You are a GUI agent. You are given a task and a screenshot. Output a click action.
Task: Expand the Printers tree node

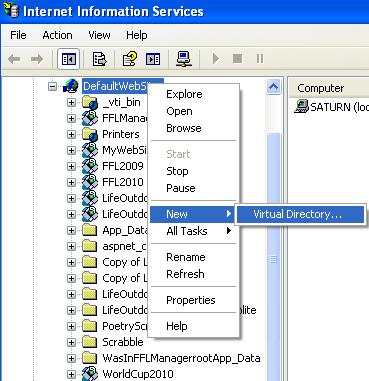click(71, 134)
